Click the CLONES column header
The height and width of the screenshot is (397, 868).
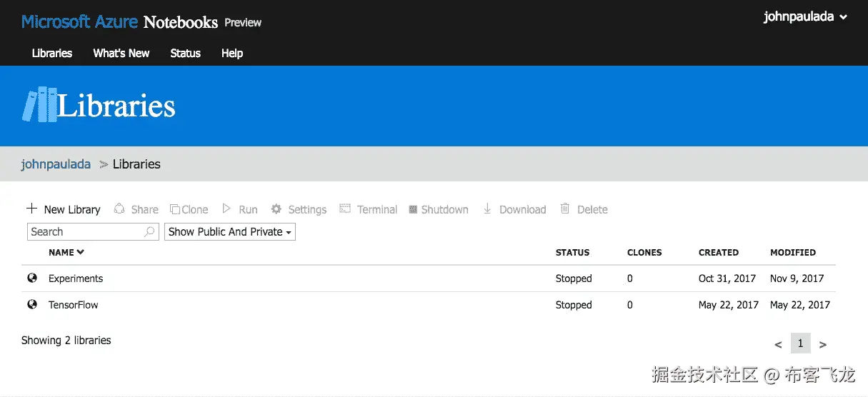(644, 252)
